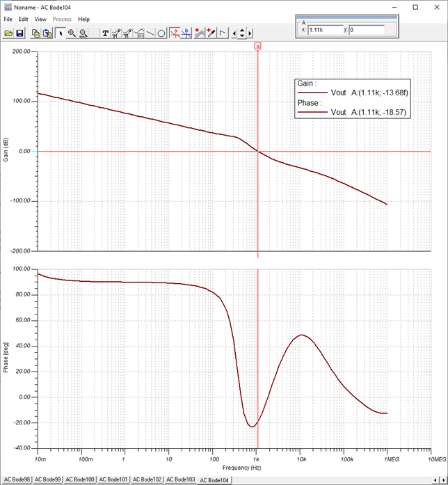This screenshot has height=485, width=448.
Task: Click the Copy icon in toolbar
Action: (x=35, y=33)
